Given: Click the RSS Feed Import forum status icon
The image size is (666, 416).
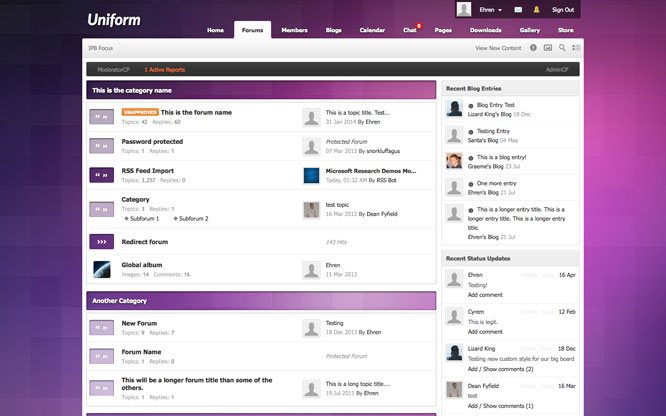Looking at the screenshot, I should pos(101,175).
